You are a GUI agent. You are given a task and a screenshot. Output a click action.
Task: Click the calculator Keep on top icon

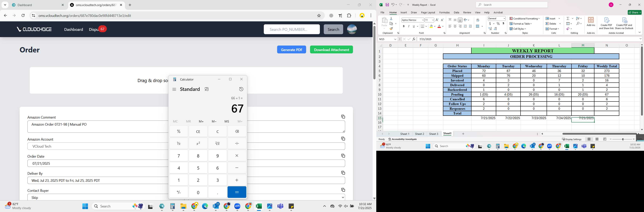click(x=207, y=89)
